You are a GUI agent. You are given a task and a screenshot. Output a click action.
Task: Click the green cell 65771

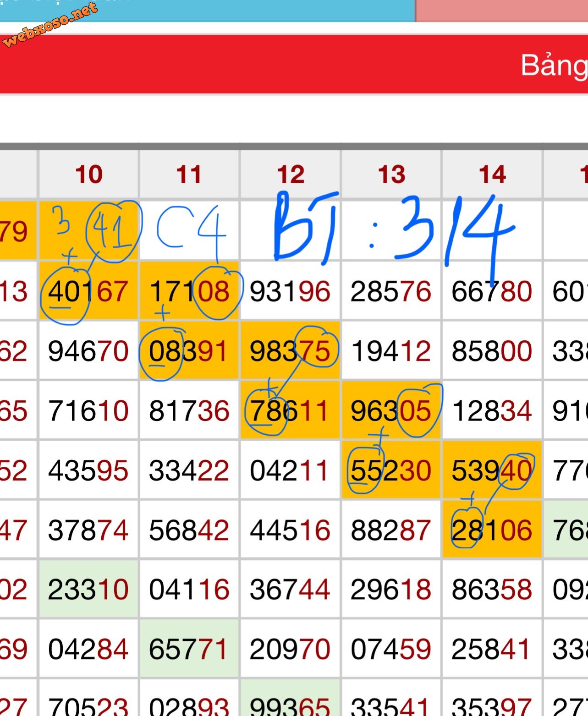click(188, 649)
